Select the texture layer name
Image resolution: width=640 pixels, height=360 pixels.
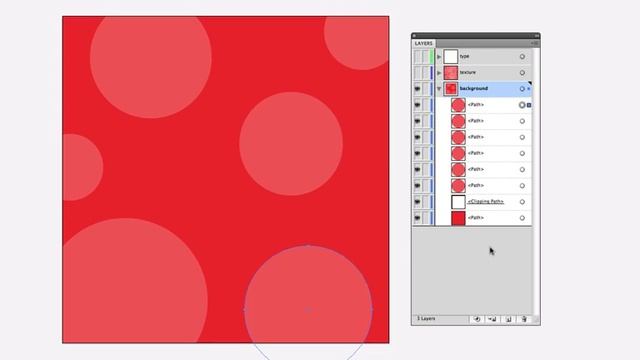pyautogui.click(x=468, y=72)
